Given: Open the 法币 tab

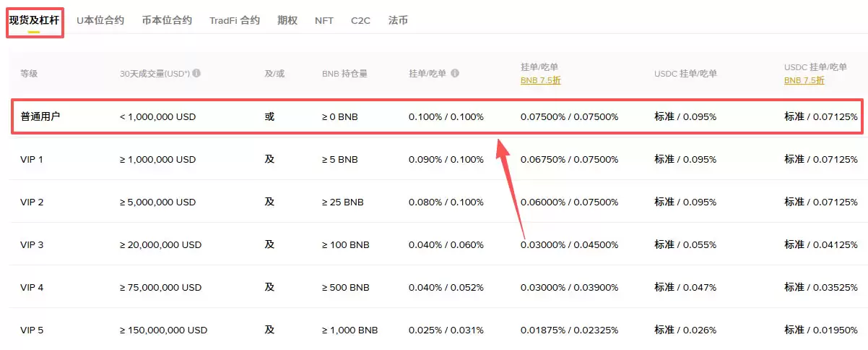Looking at the screenshot, I should pos(398,20).
